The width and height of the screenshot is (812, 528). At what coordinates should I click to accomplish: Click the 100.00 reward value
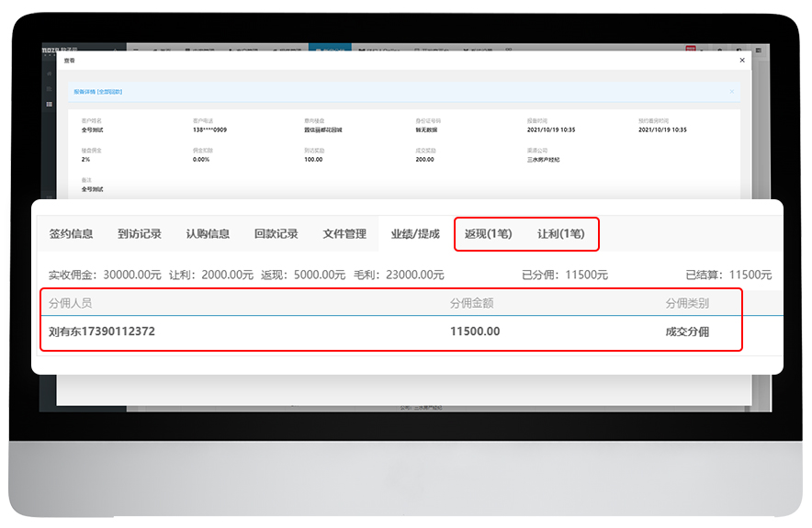(x=313, y=160)
